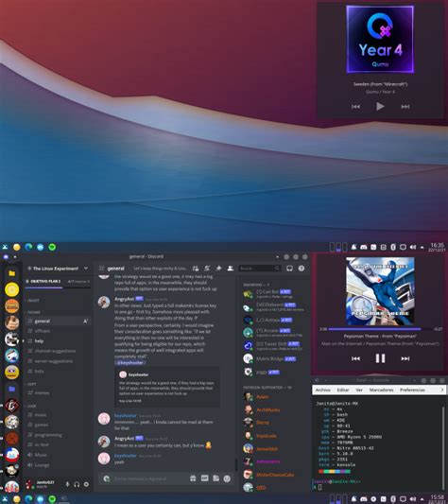Image resolution: width=448 pixels, height=504 pixels.
Task: Open Bluetooth tray icon on the 16:35 panel
Action: [393, 247]
